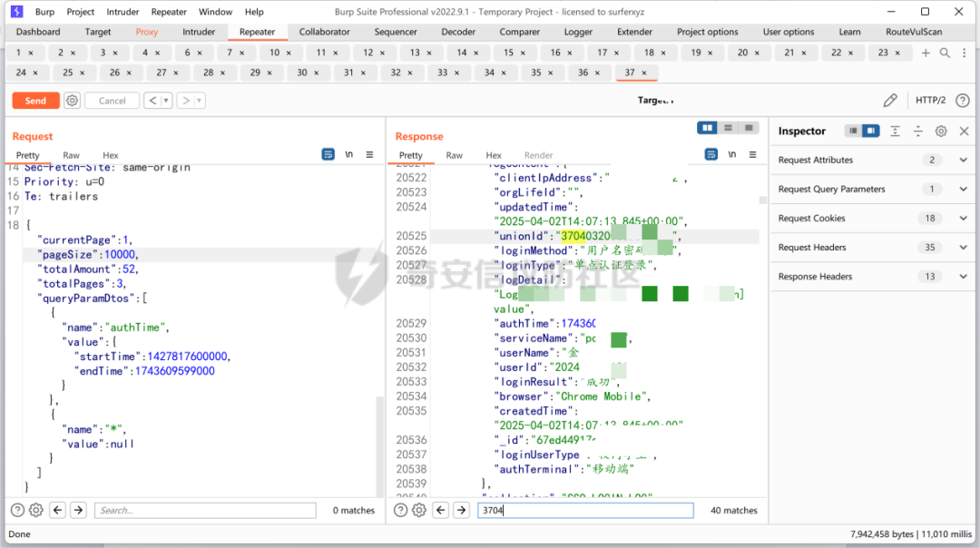Show Response in Hex view
This screenshot has width=980, height=548.
[x=494, y=155]
